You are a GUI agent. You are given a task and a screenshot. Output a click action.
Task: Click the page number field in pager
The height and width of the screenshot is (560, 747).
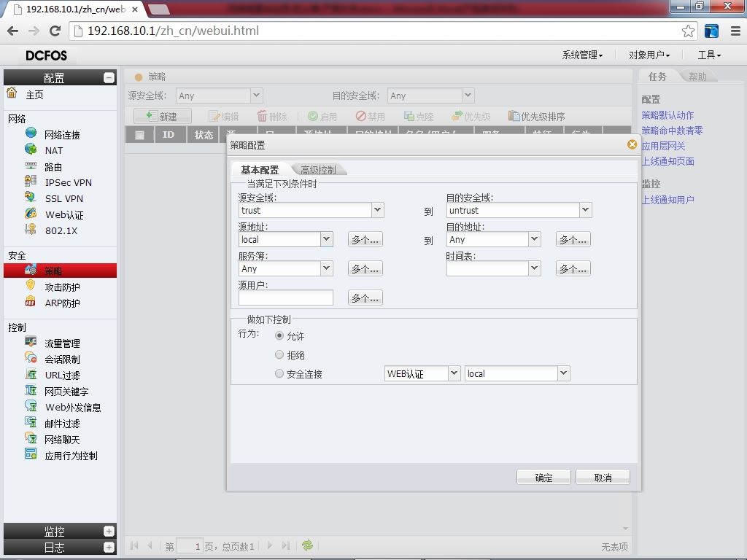click(190, 546)
